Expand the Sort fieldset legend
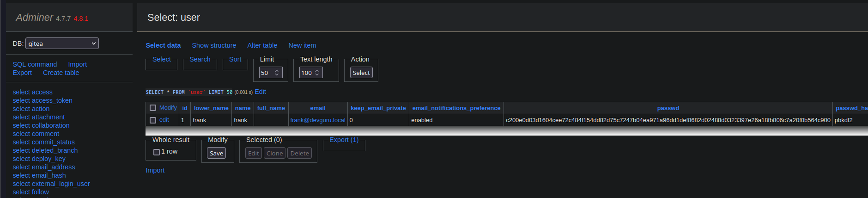Screen dimensions: 868x198 click(235, 59)
